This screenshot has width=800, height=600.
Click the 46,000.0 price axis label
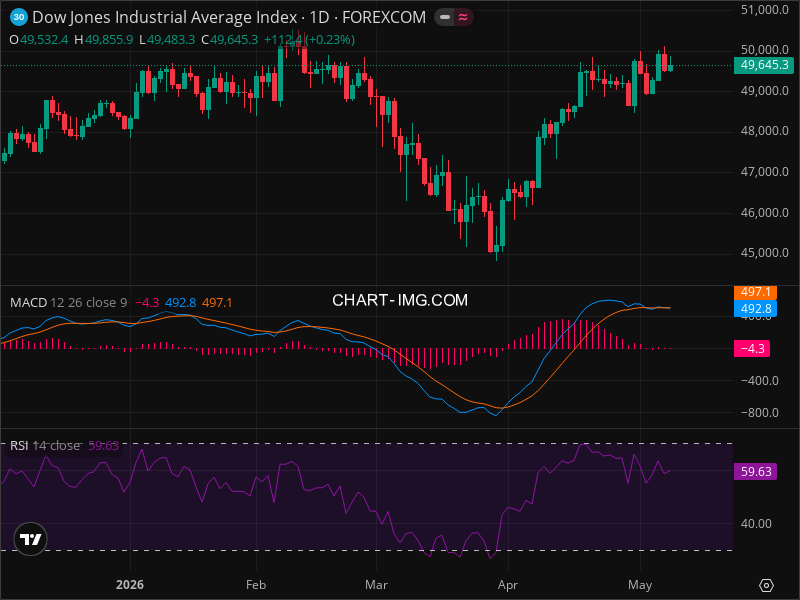tap(764, 213)
